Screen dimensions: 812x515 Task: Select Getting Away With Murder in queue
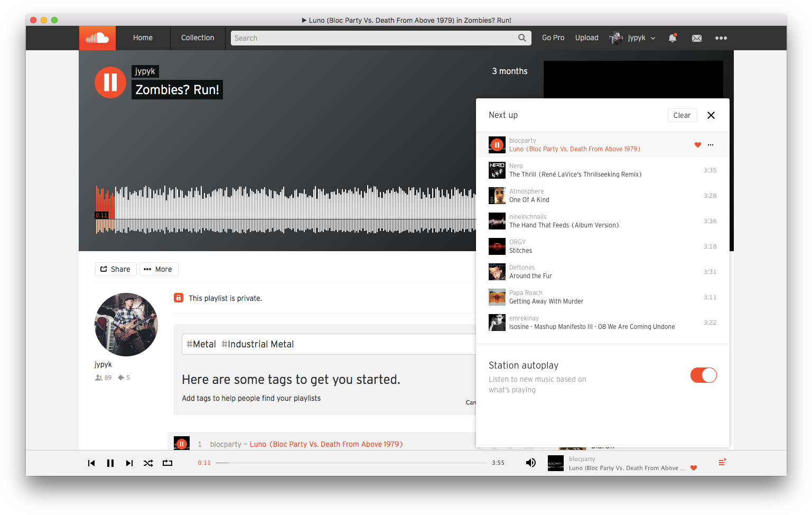tap(546, 301)
